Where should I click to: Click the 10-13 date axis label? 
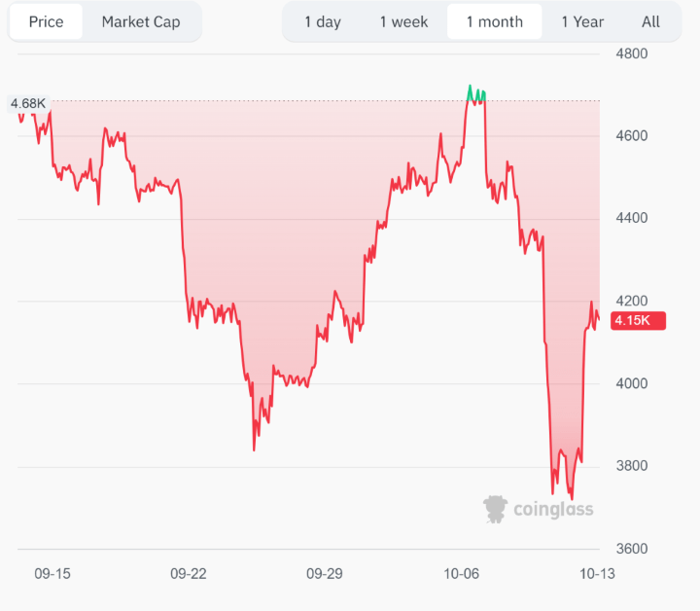pyautogui.click(x=597, y=574)
